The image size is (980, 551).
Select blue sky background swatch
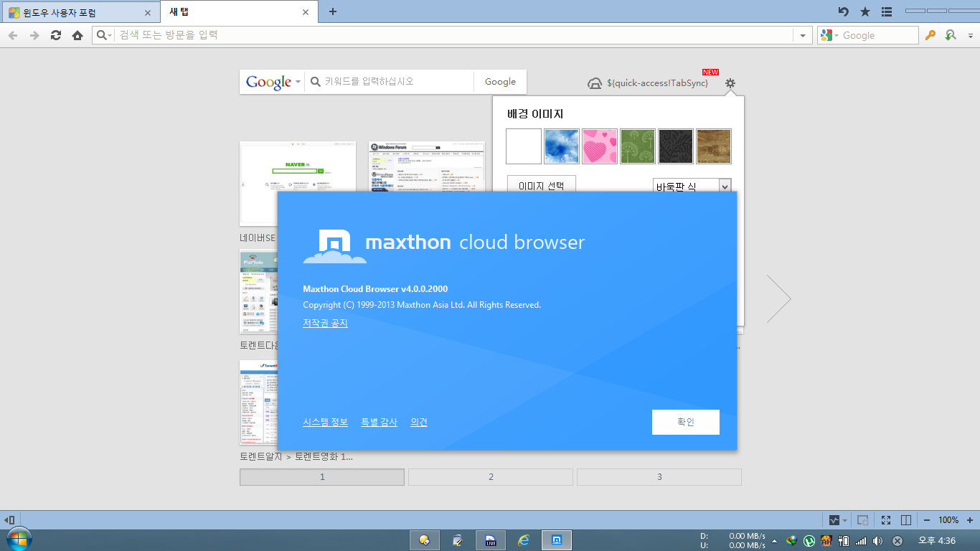[x=562, y=146]
